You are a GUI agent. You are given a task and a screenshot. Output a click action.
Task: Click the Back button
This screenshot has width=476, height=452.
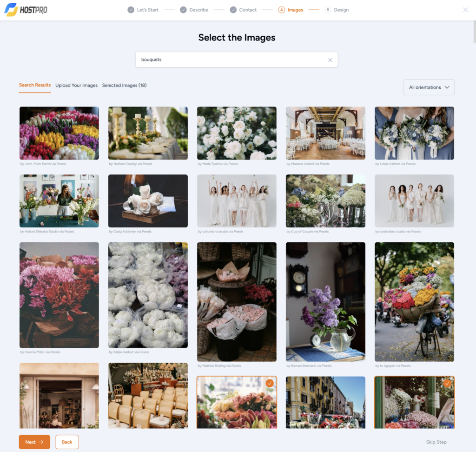point(67,442)
